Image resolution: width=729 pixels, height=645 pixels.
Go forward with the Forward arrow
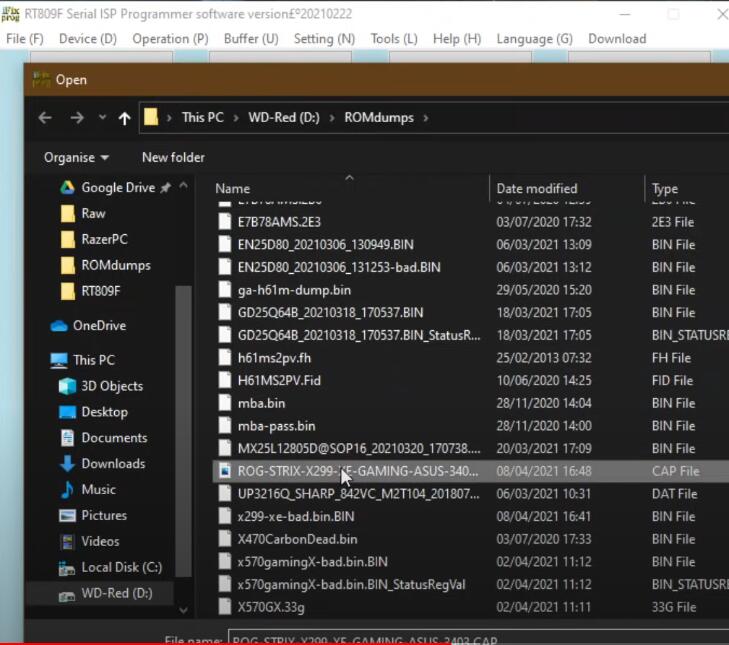tap(77, 118)
